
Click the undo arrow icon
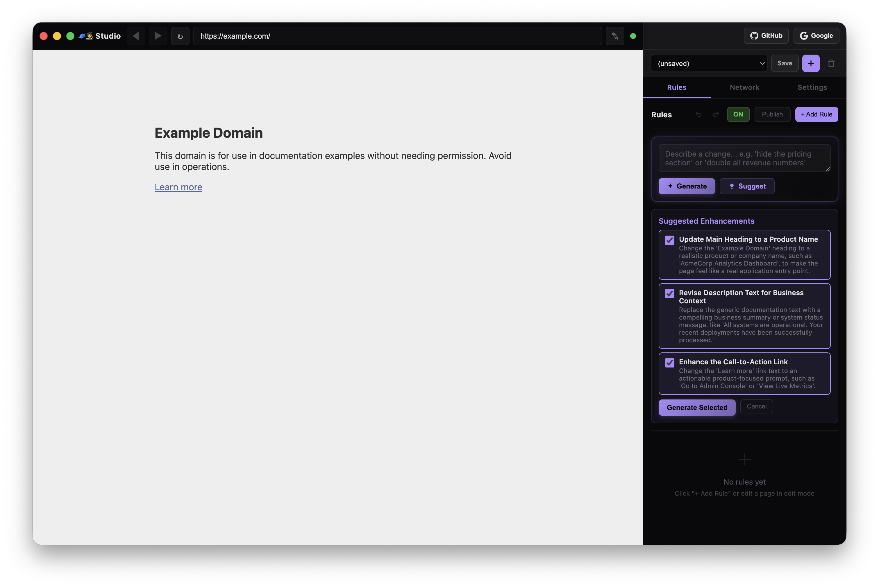(x=698, y=114)
